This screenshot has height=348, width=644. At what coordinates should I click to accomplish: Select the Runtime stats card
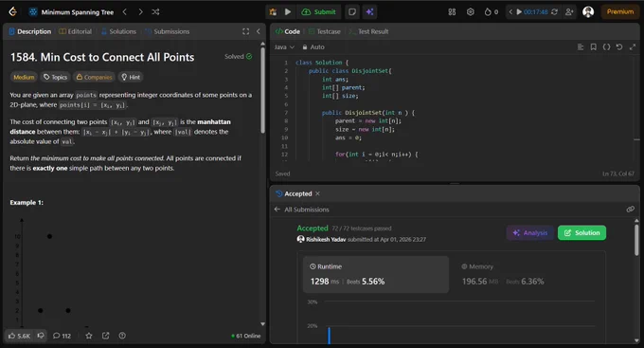(x=376, y=274)
